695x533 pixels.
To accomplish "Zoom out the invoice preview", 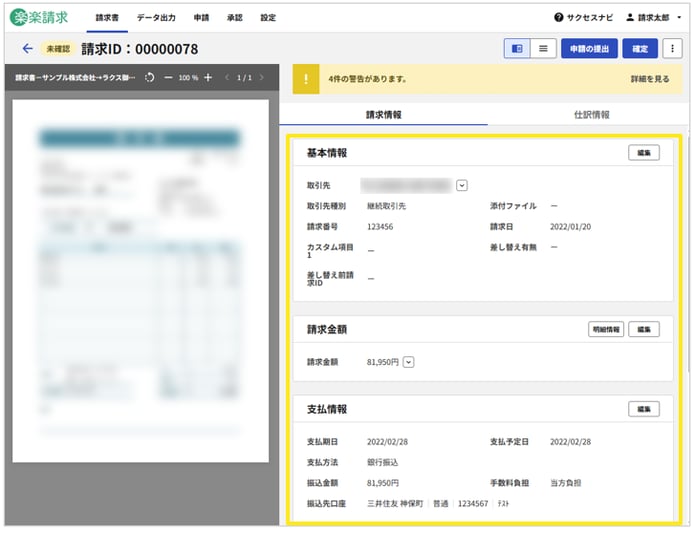I will pyautogui.click(x=168, y=77).
